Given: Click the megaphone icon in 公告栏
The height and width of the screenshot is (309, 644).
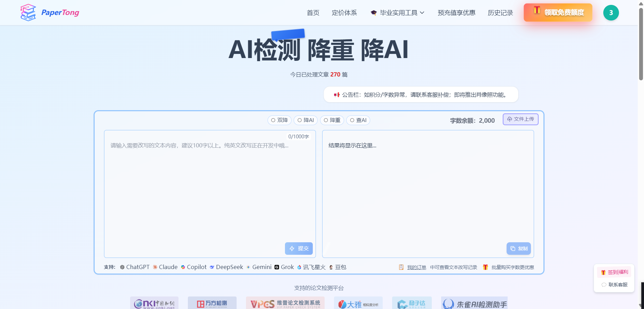Looking at the screenshot, I should coord(336,95).
